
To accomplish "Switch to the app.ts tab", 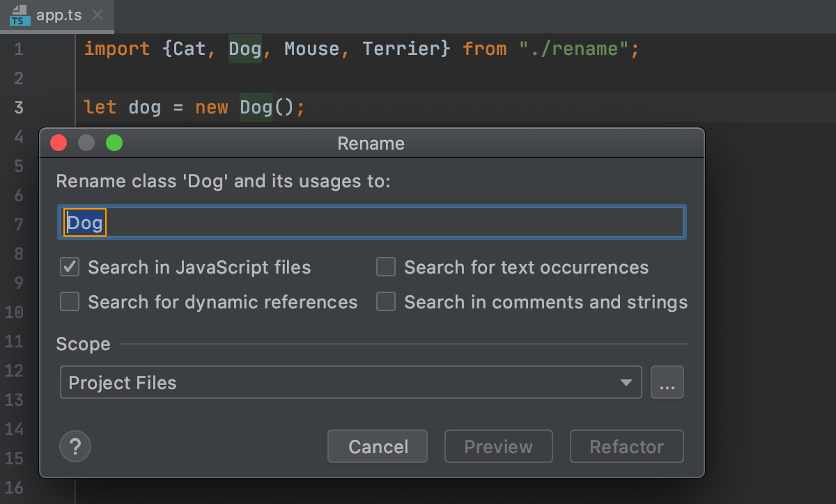I will (59, 15).
